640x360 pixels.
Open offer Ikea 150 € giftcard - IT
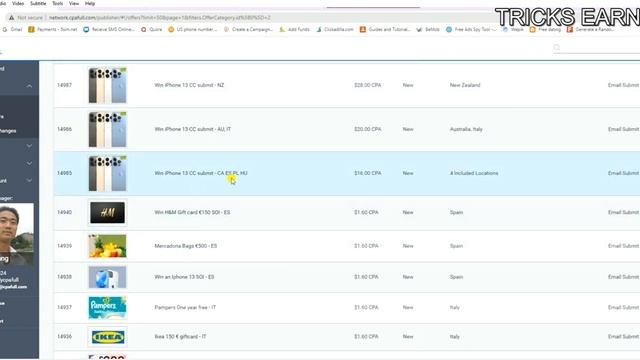(180, 337)
